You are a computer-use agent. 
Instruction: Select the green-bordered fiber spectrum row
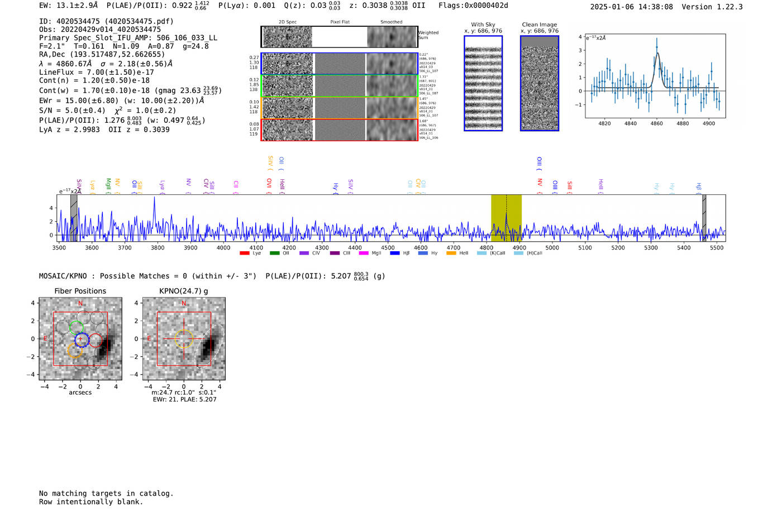(339, 86)
